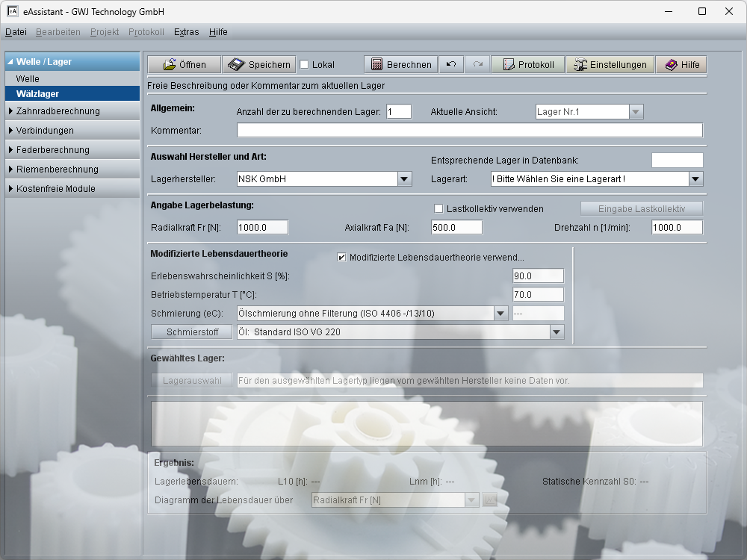This screenshot has height=560, width=747.
Task: Open Hilfe help book button
Action: pyautogui.click(x=681, y=65)
